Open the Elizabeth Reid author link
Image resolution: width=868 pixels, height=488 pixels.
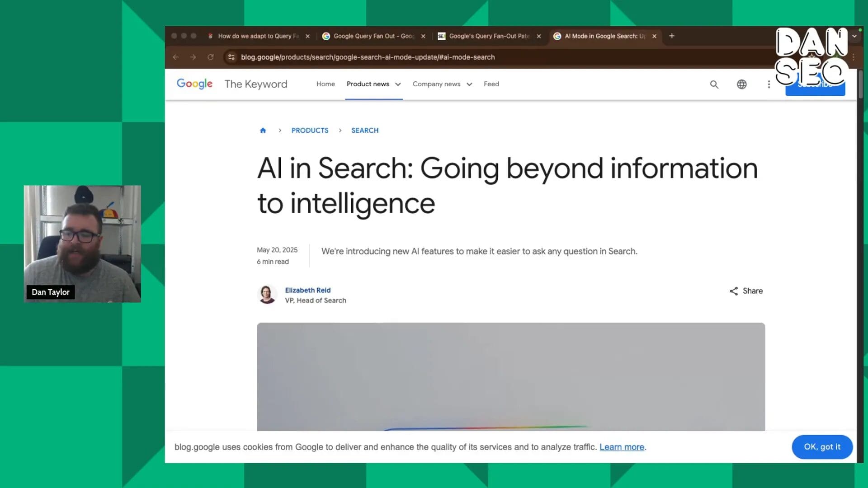tap(307, 290)
